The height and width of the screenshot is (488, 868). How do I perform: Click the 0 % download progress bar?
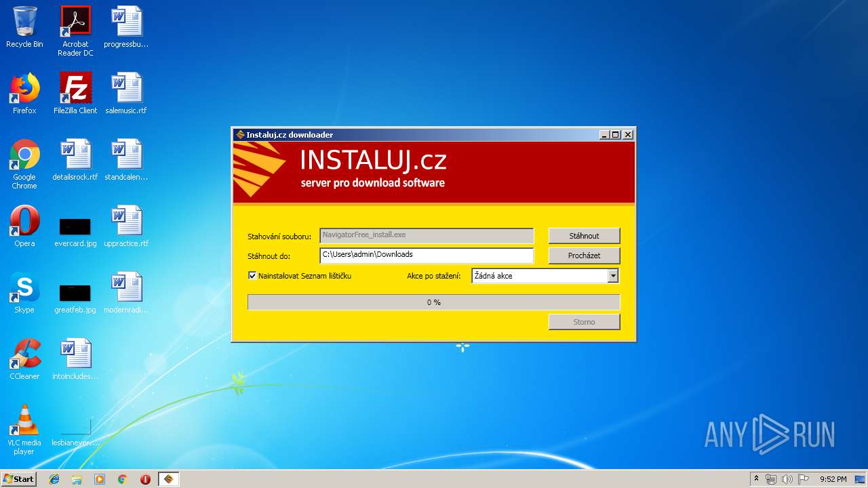433,302
